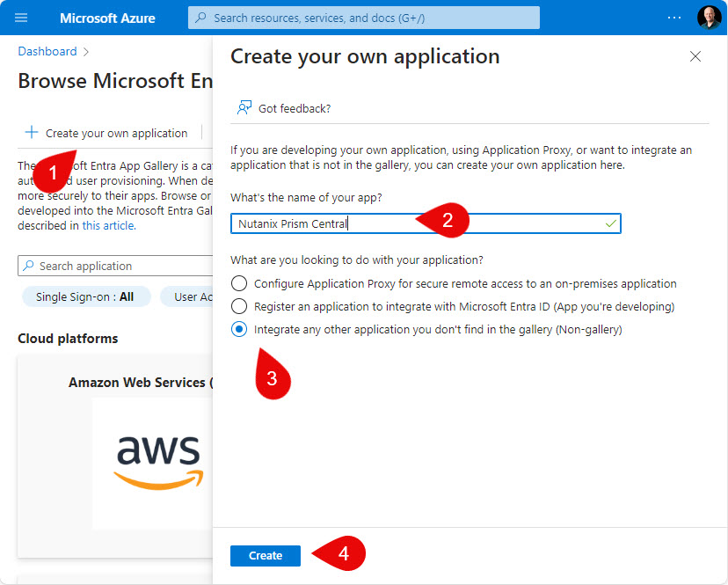Click the plus icon for Create your own application
This screenshot has height=585, width=728.
(x=31, y=133)
